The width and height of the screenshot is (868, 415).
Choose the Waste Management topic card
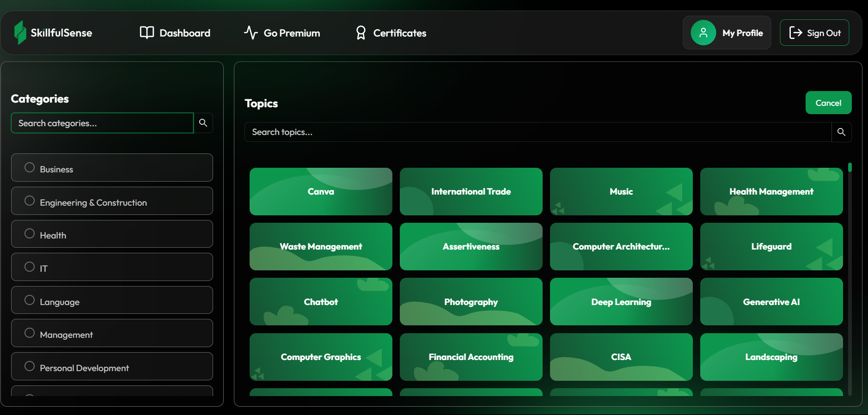(321, 246)
